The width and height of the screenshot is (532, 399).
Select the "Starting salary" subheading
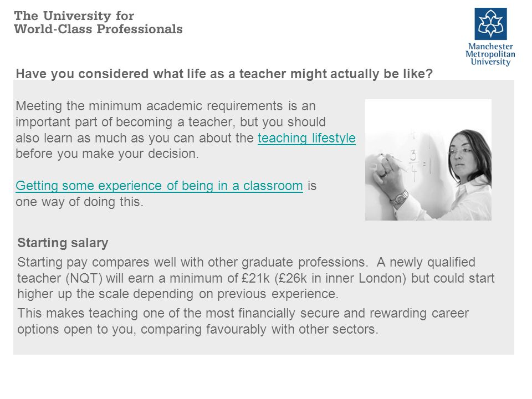63,243
